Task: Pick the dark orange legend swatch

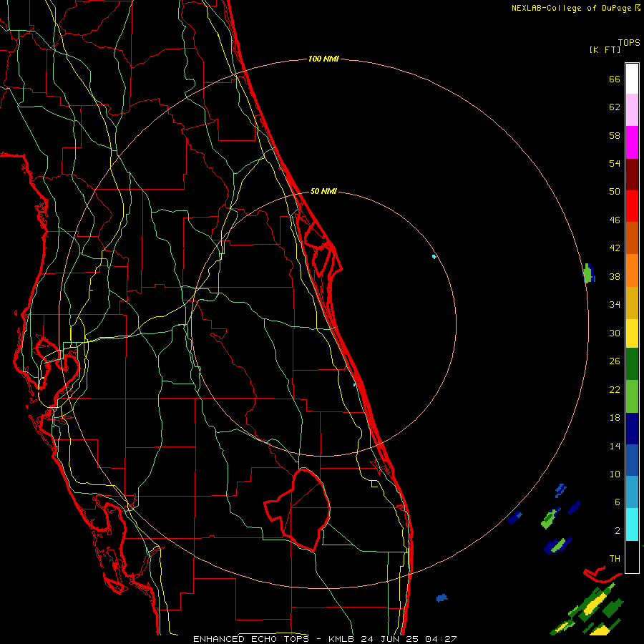Action: (x=632, y=238)
